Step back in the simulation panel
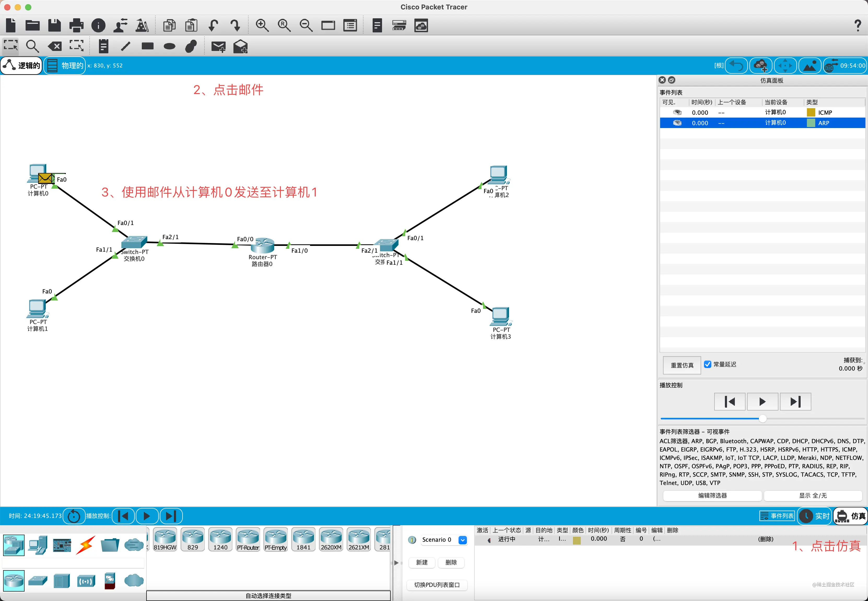 [730, 401]
